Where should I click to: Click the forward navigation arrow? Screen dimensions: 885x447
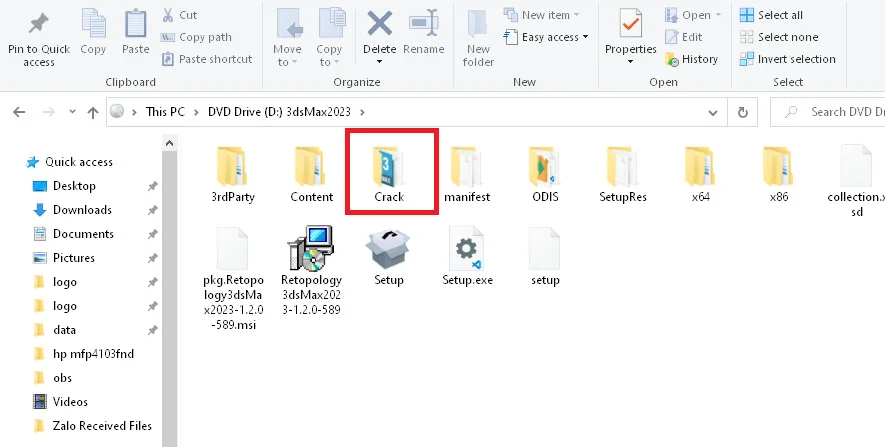(x=49, y=112)
